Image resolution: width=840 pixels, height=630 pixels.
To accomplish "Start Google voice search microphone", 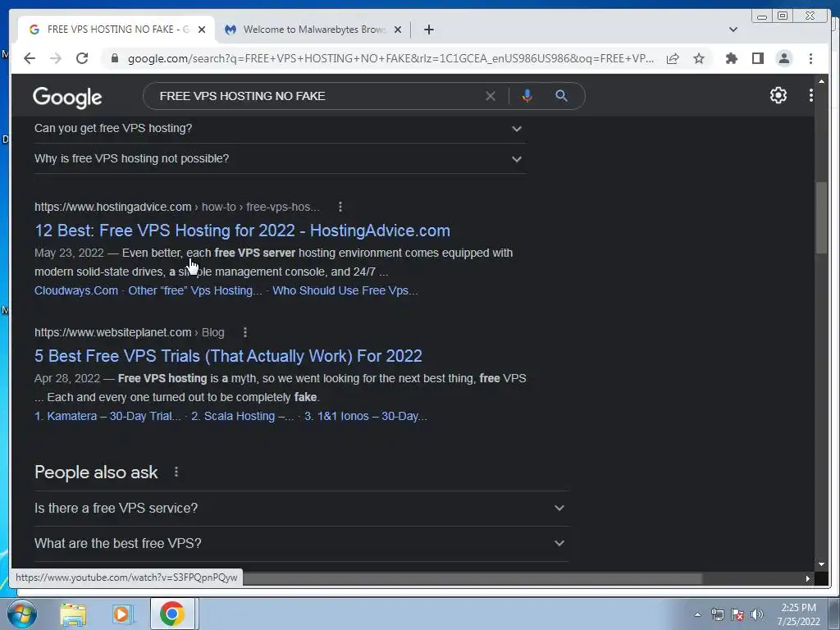I will (x=527, y=96).
